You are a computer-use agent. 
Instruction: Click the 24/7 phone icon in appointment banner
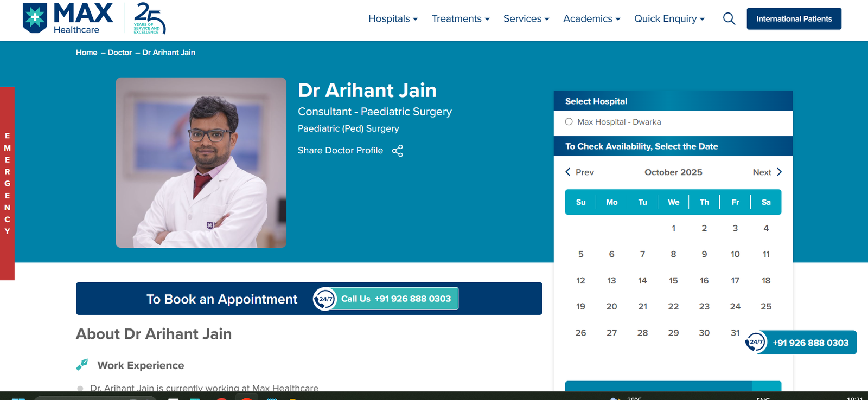pos(324,299)
